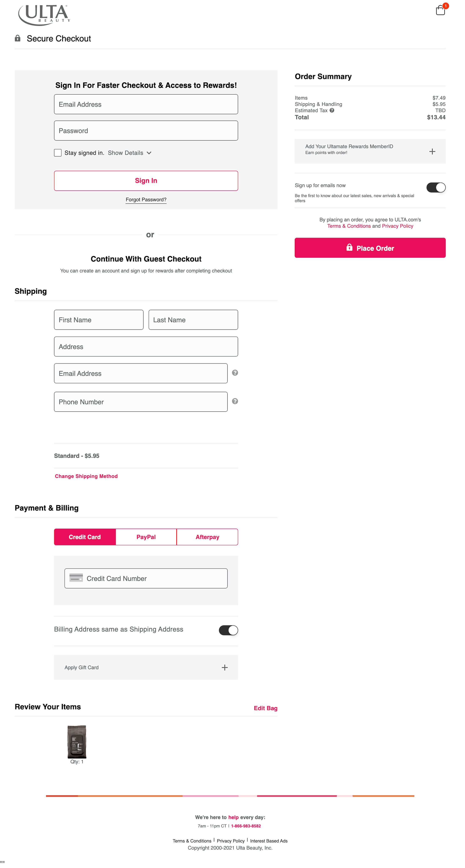Viewport: 465px width, 868px height.
Task: Toggle Billing Address same as Shipping switch
Action: pyautogui.click(x=228, y=630)
